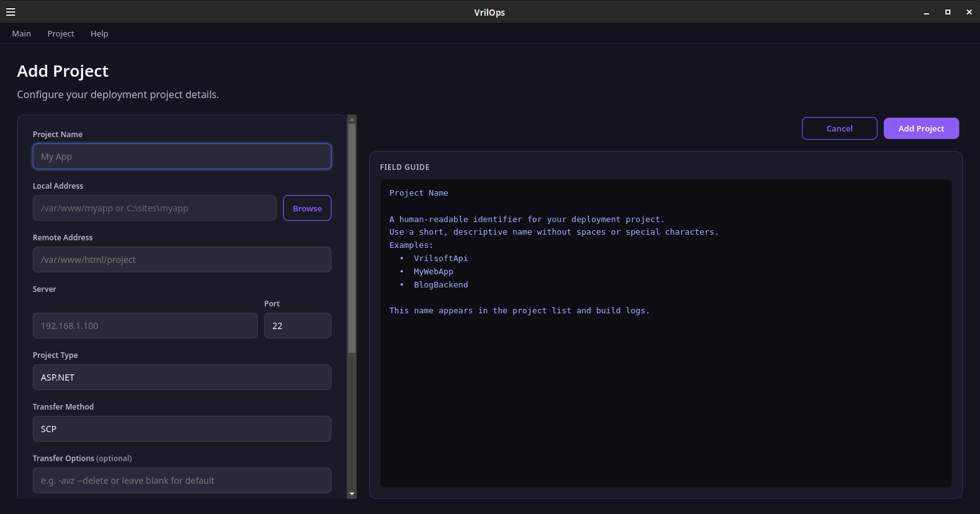Click the Project Type label
The width and height of the screenshot is (980, 514).
(55, 355)
